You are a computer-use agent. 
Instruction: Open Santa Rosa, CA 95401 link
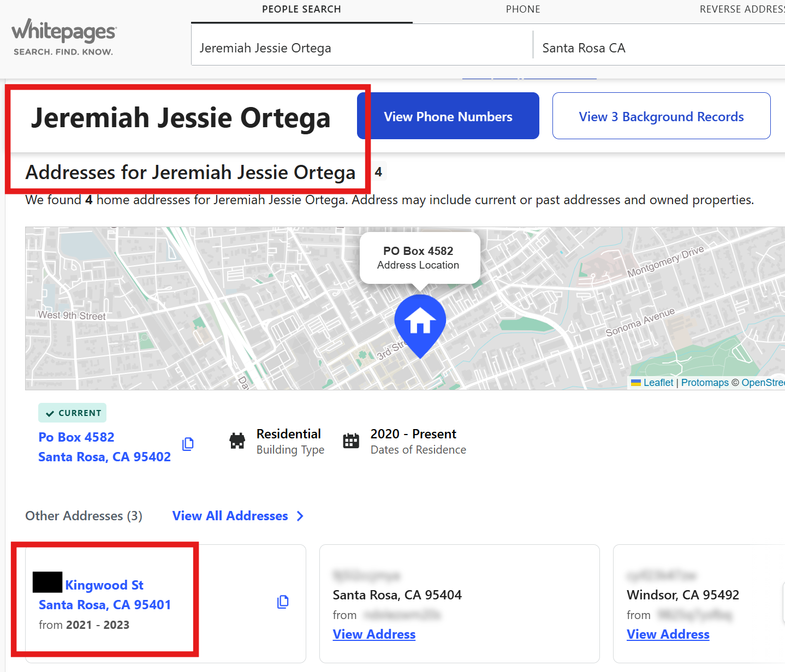click(105, 605)
